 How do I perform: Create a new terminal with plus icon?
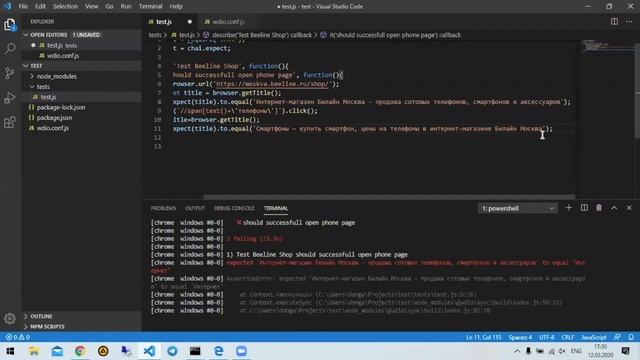(569, 208)
